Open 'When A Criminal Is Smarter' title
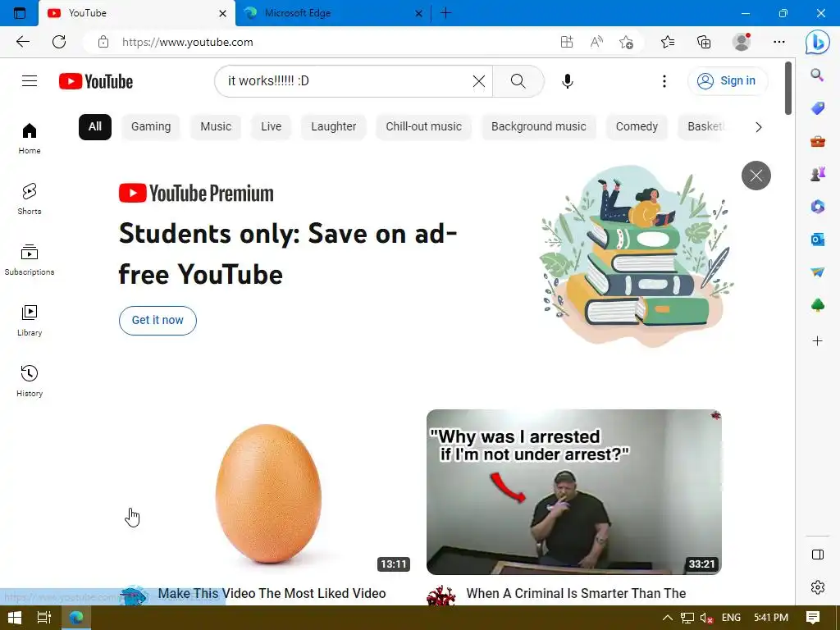This screenshot has height=630, width=840. click(576, 594)
